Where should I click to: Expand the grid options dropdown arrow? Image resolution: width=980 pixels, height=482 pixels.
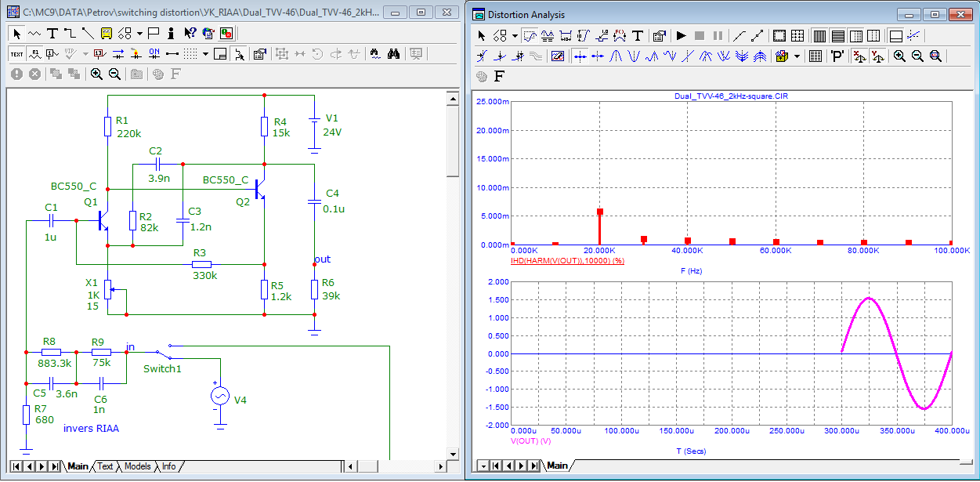205,54
